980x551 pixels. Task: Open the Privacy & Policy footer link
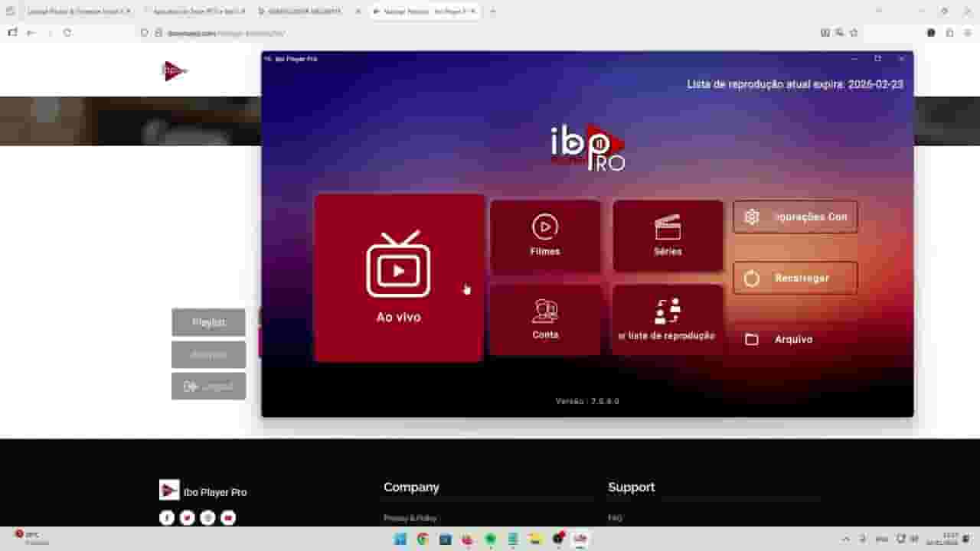coord(410,518)
